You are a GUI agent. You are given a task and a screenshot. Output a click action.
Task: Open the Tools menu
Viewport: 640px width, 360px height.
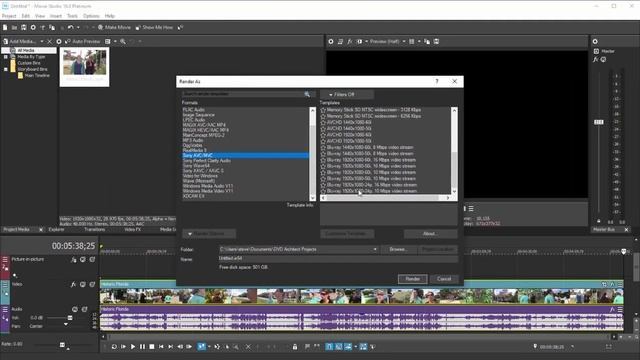[x=72, y=16]
